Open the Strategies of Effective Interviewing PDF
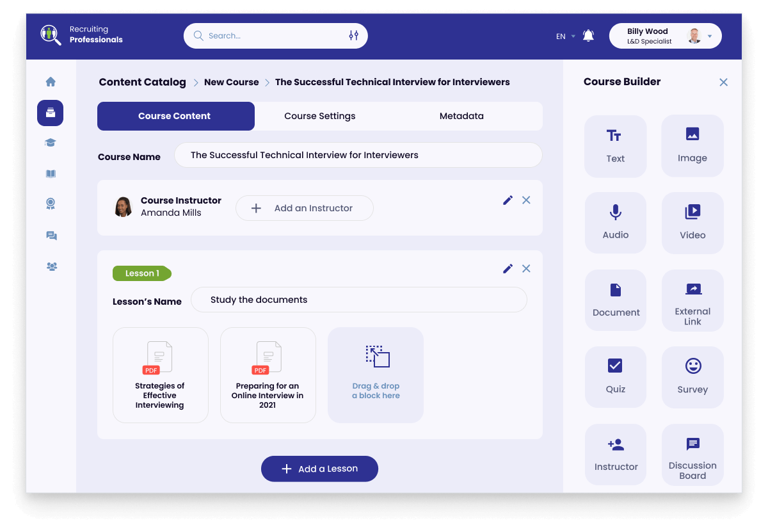768x532 pixels. [160, 375]
